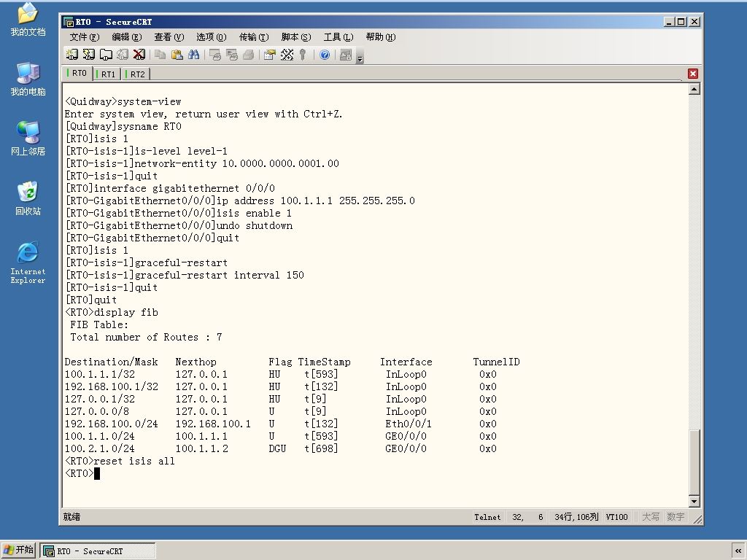Click the Copy toolbar icon
The image size is (747, 560).
click(x=160, y=55)
